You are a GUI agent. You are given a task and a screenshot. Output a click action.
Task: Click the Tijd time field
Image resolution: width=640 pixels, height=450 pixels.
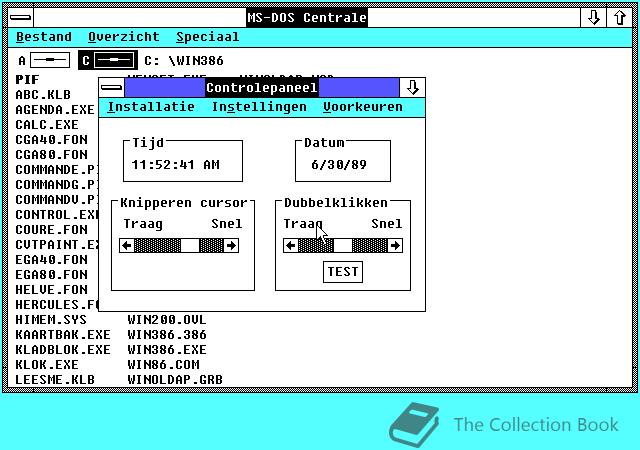[x=176, y=165]
